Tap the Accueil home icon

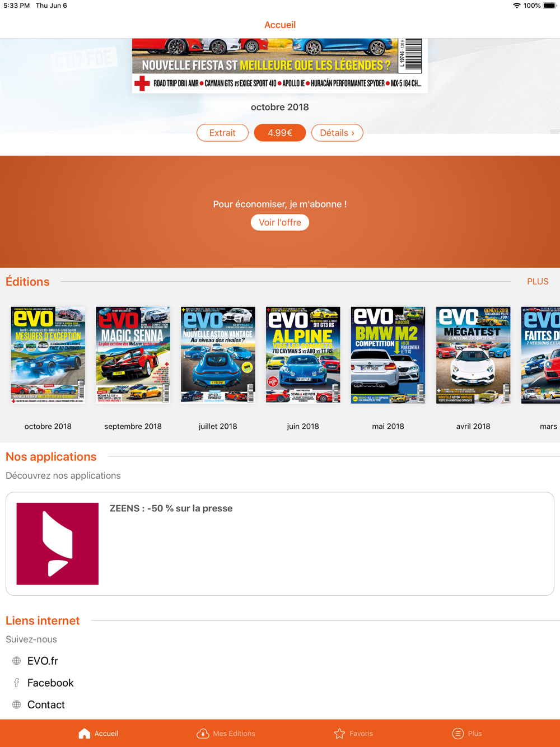click(84, 734)
